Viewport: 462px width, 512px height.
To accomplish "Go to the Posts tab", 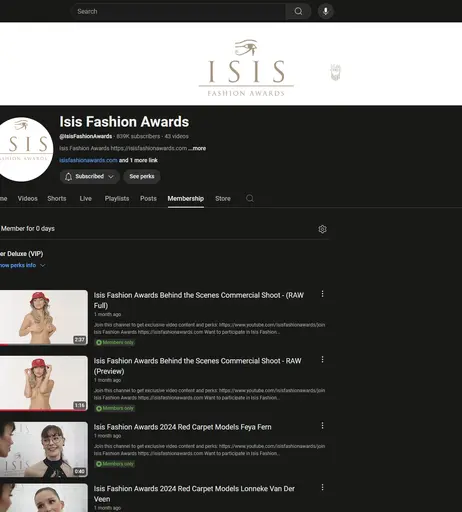I will [148, 198].
